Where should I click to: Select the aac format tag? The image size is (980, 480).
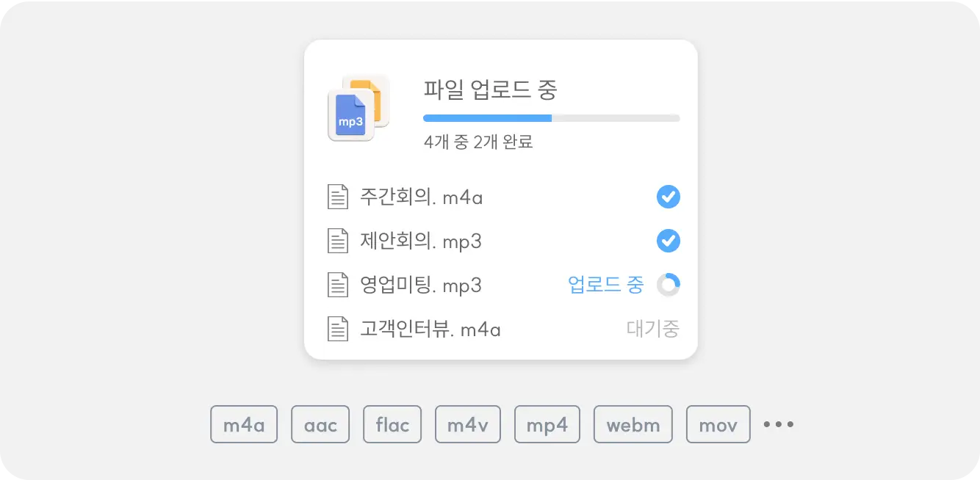(x=320, y=424)
